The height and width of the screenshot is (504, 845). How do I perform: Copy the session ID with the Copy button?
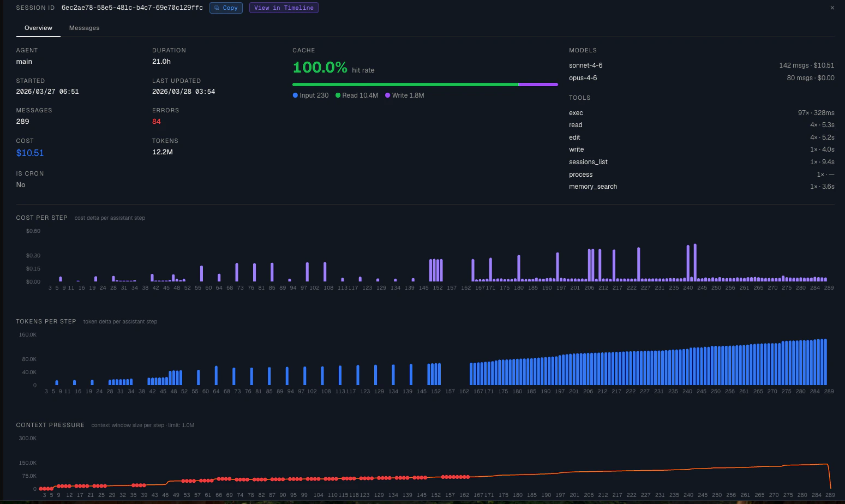[226, 8]
